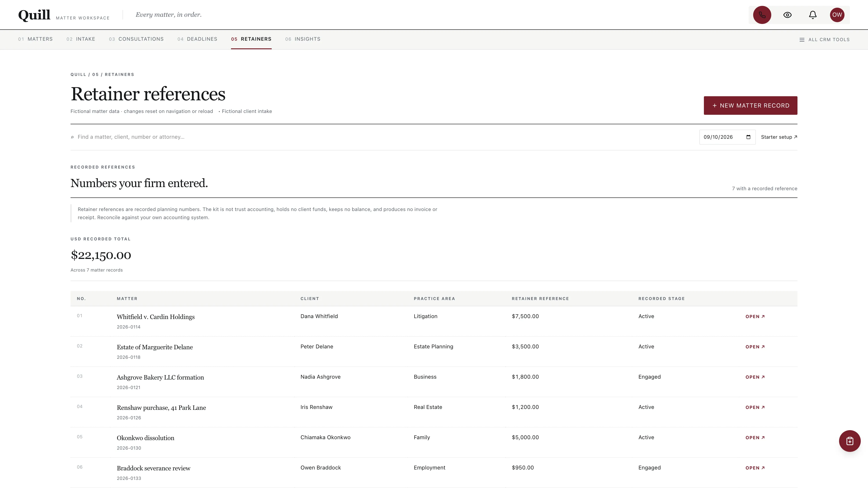The width and height of the screenshot is (868, 488).
Task: Open Okonkwo dissolution row link
Action: pyautogui.click(x=755, y=438)
